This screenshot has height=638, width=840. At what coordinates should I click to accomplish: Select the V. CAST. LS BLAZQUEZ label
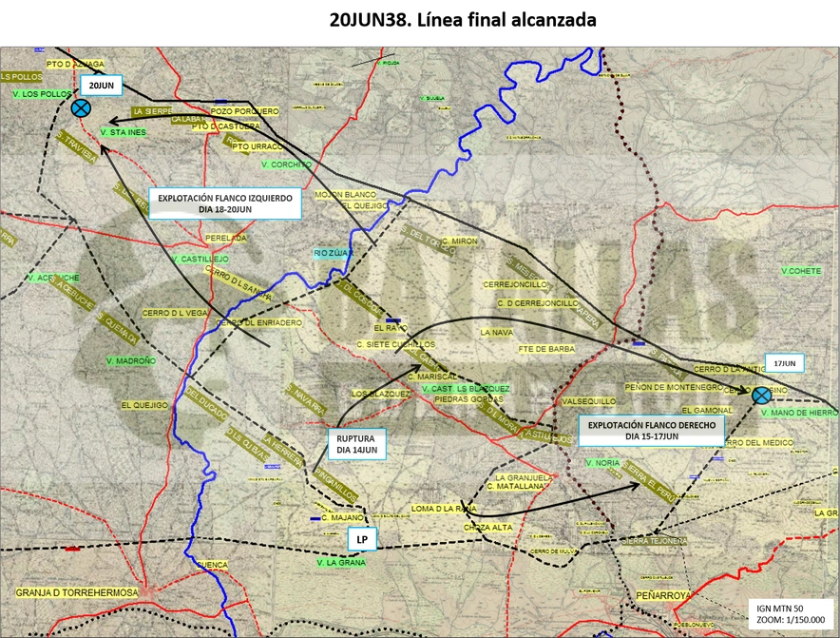click(466, 388)
